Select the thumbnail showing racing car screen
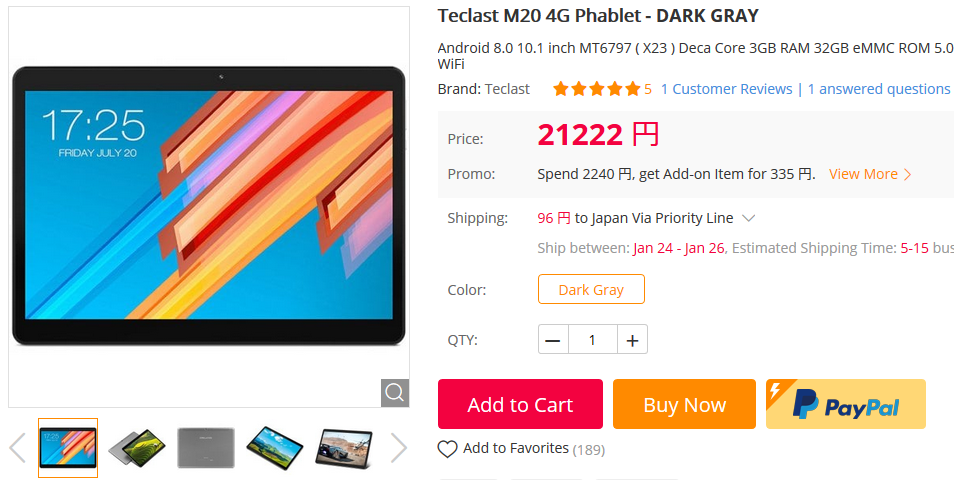The image size is (954, 480). [344, 448]
